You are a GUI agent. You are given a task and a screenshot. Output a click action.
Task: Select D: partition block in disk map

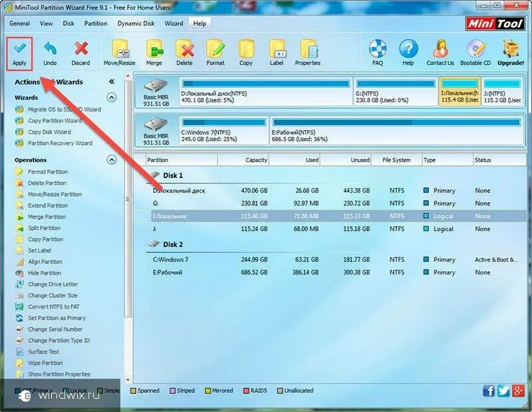[x=265, y=92]
